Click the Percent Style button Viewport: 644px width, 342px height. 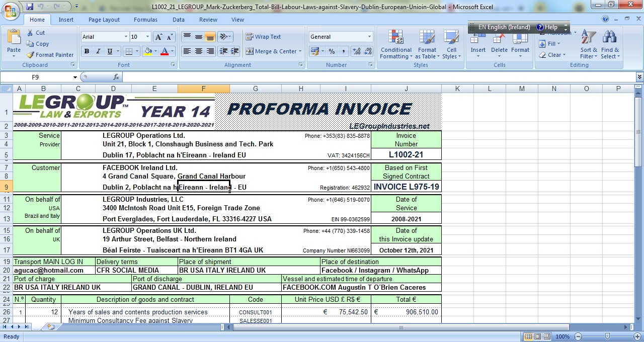click(332, 51)
